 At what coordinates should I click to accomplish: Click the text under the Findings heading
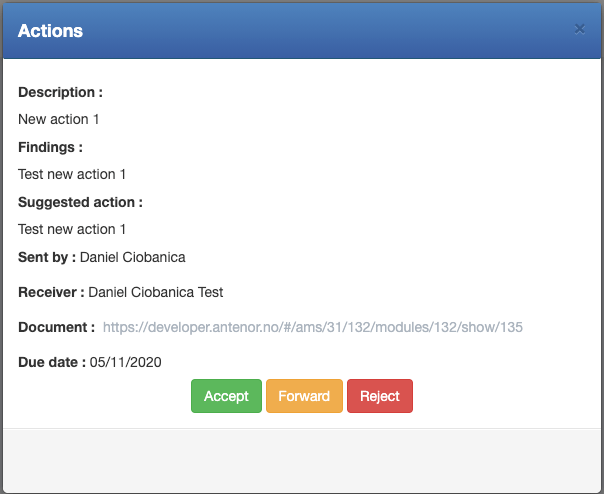(72, 174)
